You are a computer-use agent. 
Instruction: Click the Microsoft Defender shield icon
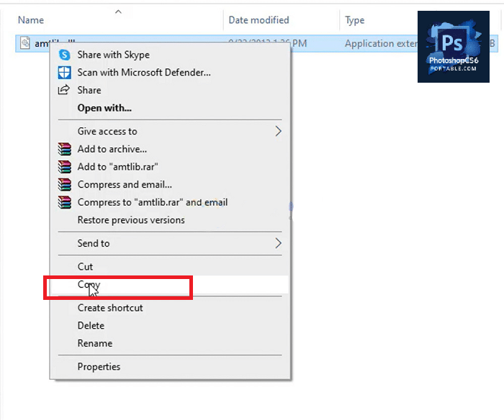(65, 73)
